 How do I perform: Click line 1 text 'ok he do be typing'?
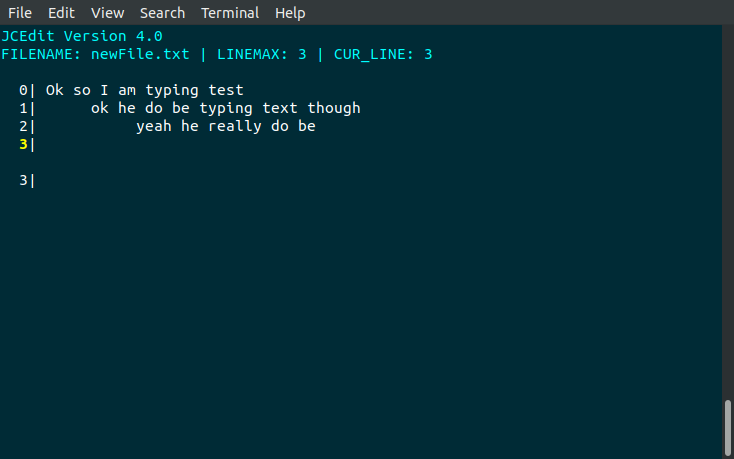pos(171,108)
